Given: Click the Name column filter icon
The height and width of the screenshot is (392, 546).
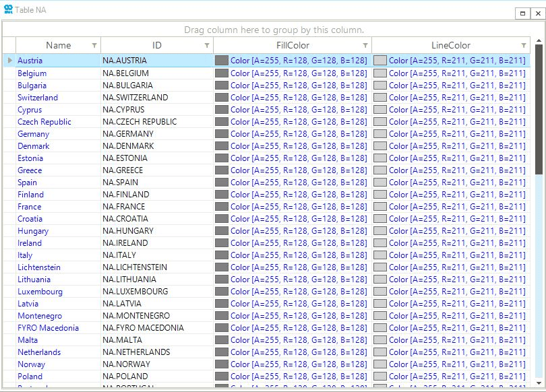Looking at the screenshot, I should [94, 46].
